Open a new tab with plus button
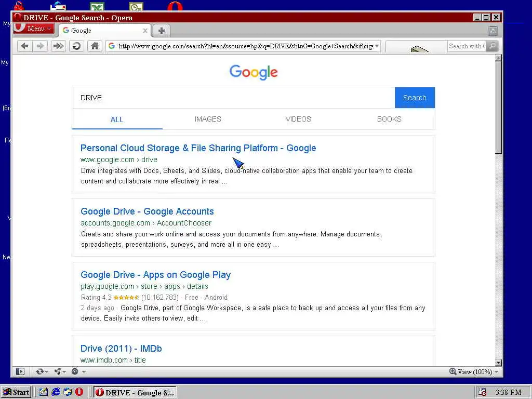Viewport: 532px width, 399px height. tap(162, 31)
